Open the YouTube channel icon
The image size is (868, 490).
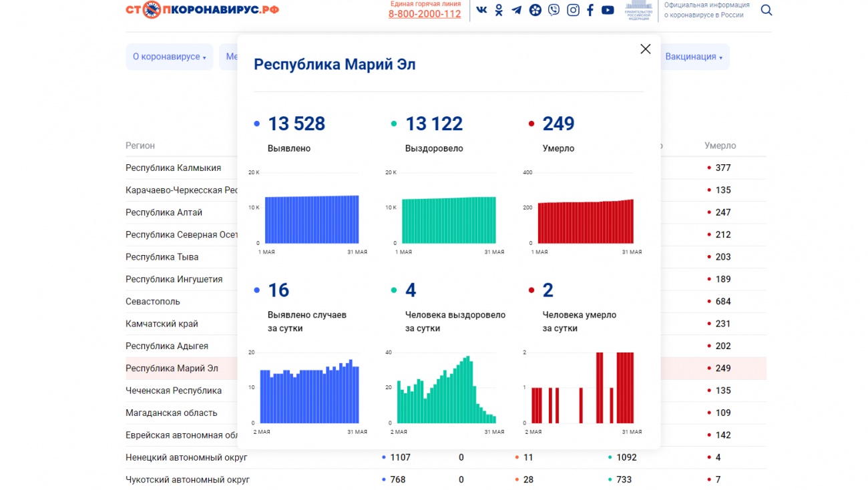click(x=608, y=10)
